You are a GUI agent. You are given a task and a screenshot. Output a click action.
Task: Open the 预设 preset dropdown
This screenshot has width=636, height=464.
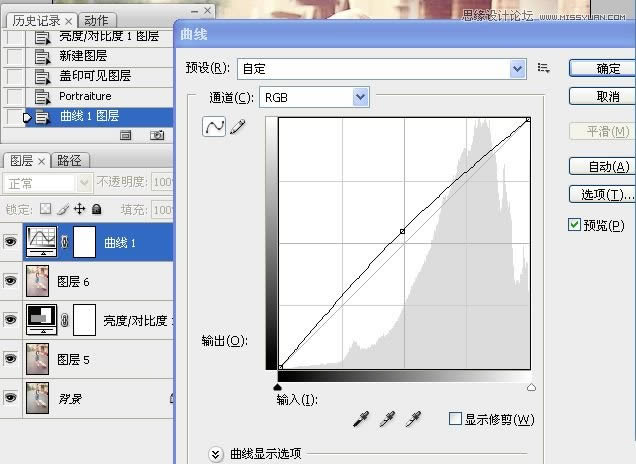point(517,68)
